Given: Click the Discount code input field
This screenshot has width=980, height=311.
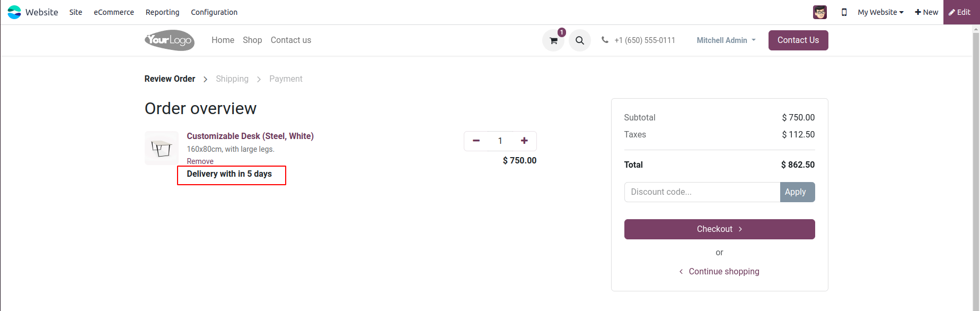Looking at the screenshot, I should tap(702, 192).
